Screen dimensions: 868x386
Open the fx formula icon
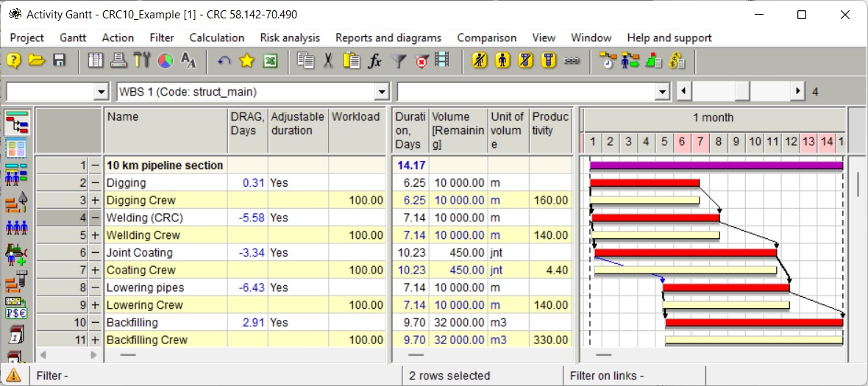point(374,61)
